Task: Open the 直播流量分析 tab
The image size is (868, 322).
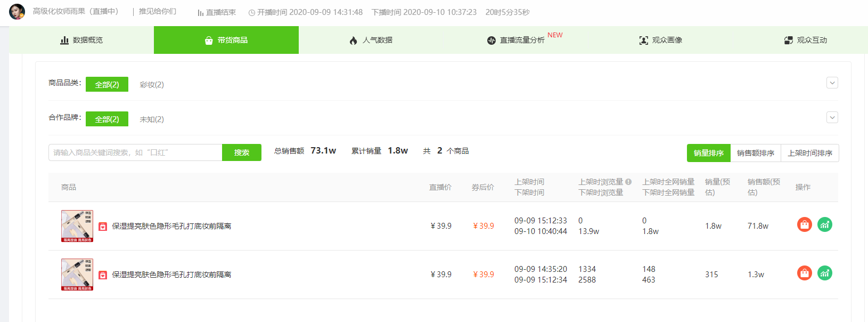Action: click(516, 40)
